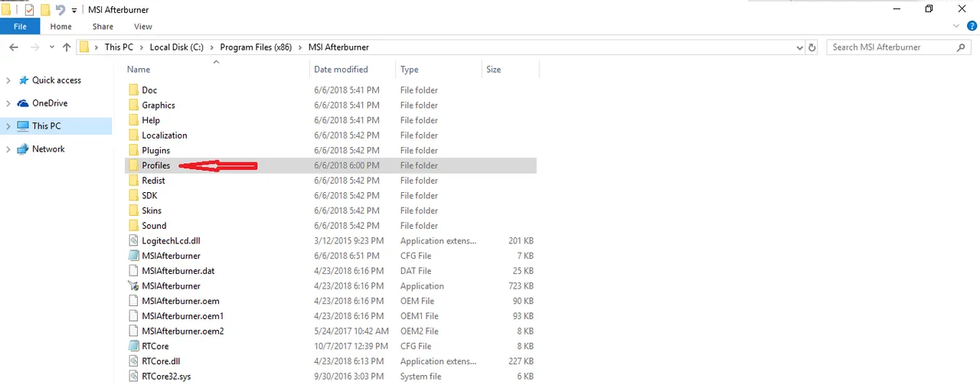
Task: Click the Profiles folder icon
Action: [x=133, y=165]
